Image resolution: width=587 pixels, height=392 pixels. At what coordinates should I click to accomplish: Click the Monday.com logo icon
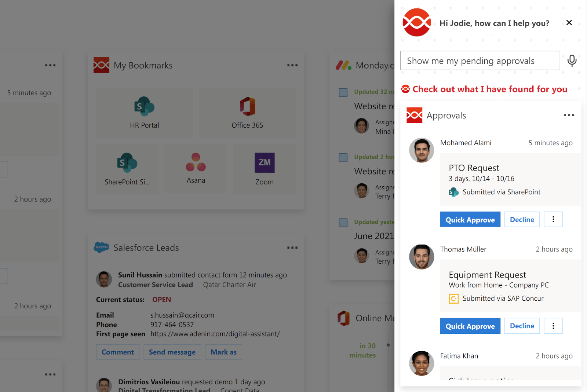(343, 65)
